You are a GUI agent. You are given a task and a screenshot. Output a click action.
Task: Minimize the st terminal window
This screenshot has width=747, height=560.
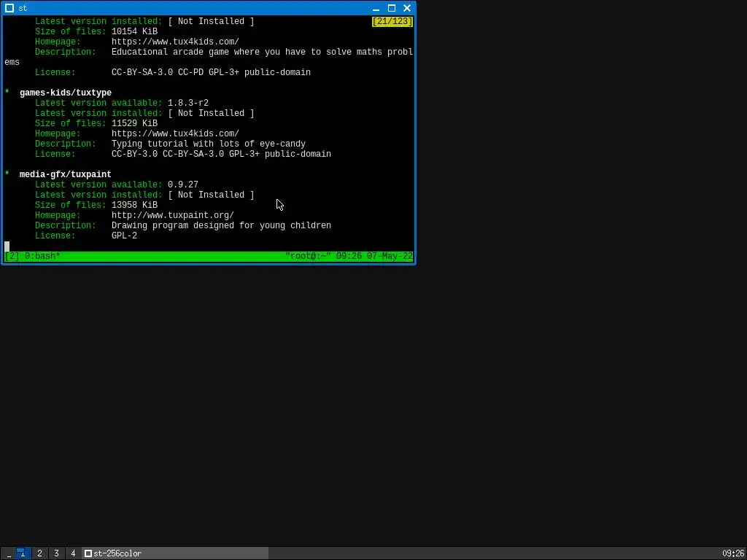coord(376,8)
